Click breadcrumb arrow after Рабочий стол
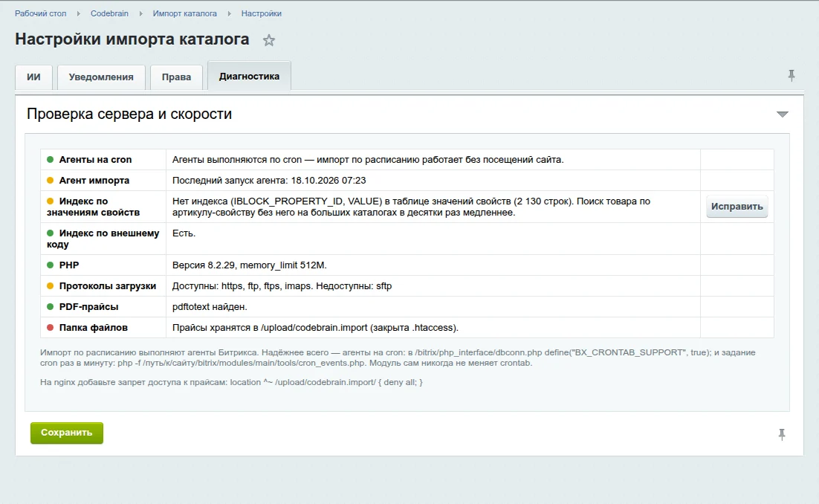 (78, 13)
